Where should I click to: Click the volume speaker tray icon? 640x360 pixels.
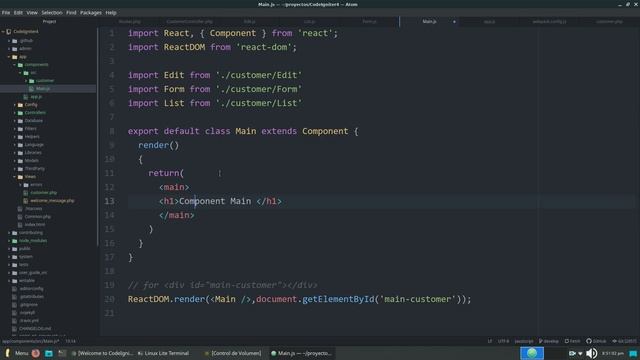coord(591,353)
